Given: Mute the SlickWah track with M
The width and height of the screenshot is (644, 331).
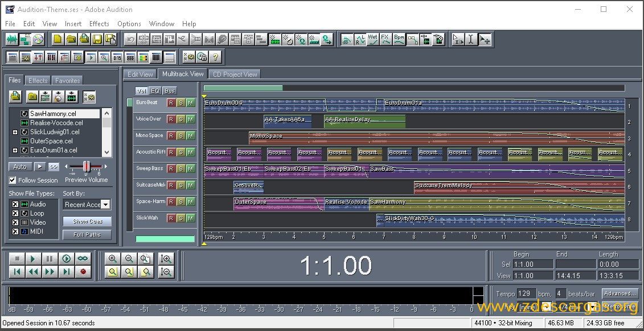Looking at the screenshot, I should pos(191,218).
